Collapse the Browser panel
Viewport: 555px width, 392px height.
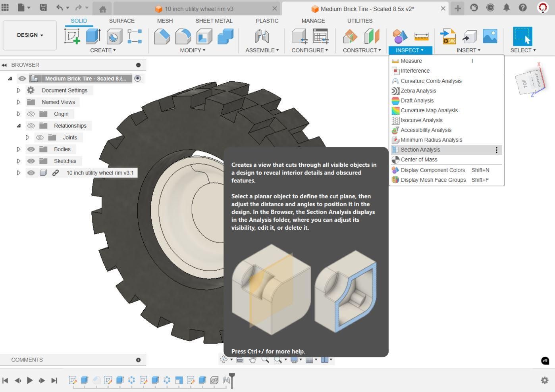4,65
